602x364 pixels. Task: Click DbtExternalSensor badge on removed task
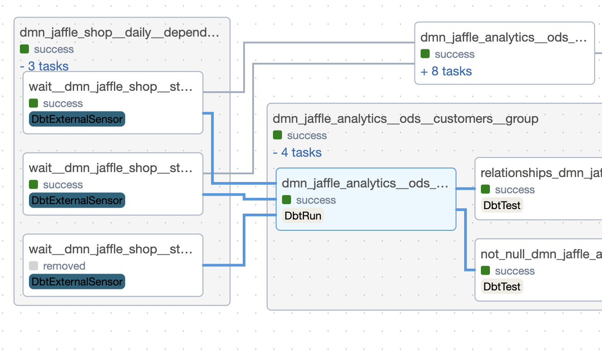click(x=77, y=282)
